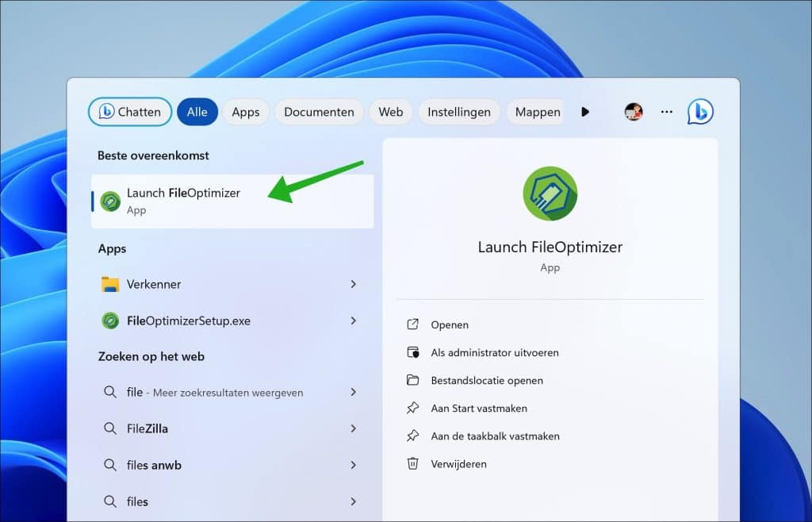
Task: Search the web for 'files'
Action: tap(232, 502)
